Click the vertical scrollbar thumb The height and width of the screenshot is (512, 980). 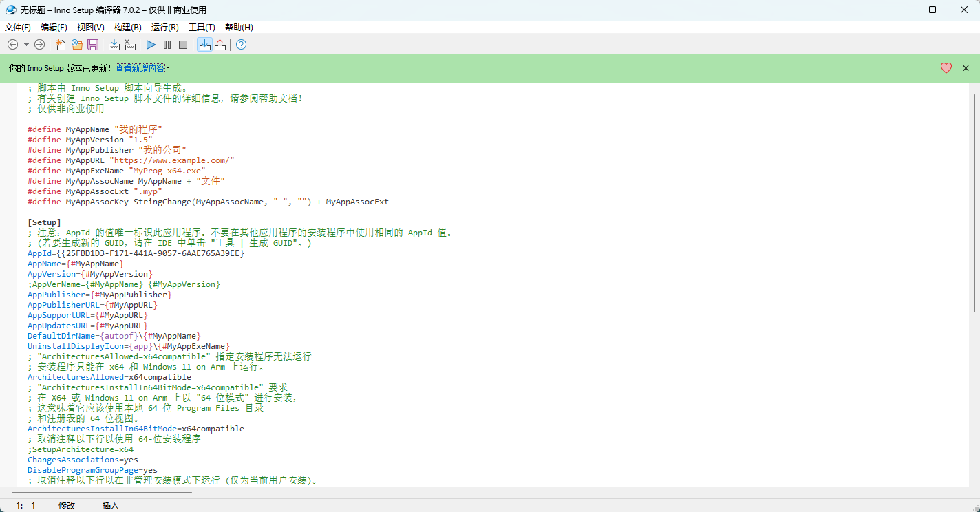pos(974,203)
